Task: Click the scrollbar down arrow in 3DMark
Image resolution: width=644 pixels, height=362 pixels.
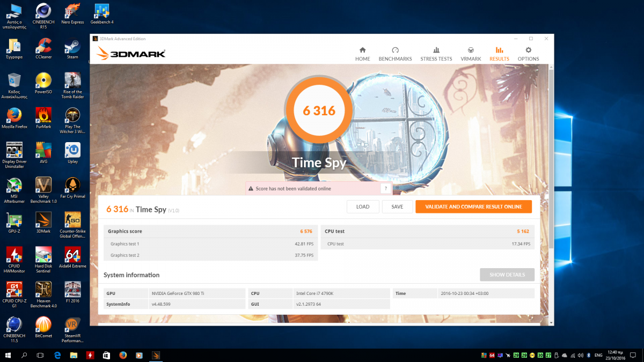Action: [x=551, y=322]
